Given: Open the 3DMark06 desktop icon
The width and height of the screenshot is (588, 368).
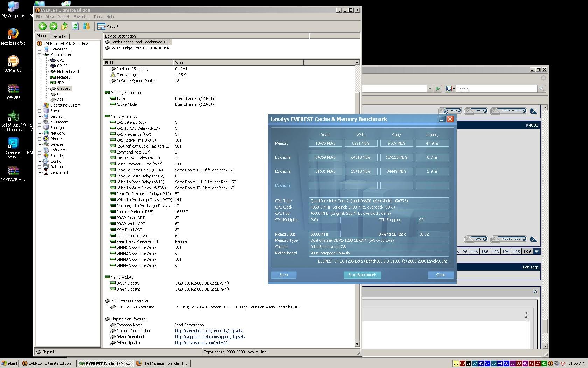Looking at the screenshot, I should (13, 64).
